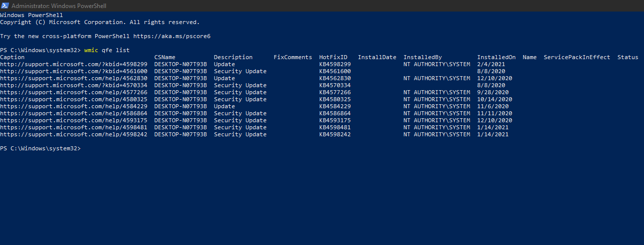
Task: Click the 2/4/2021 install date
Action: (x=491, y=64)
